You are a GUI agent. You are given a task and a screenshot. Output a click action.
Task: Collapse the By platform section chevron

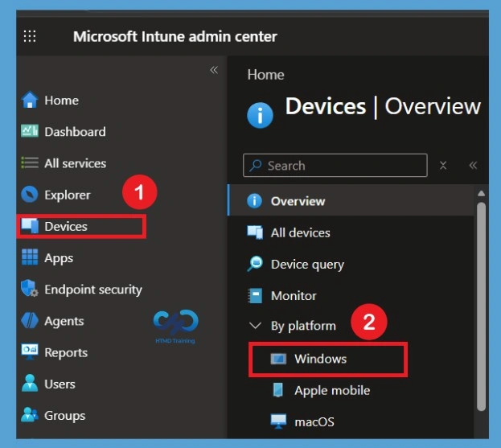coord(255,326)
